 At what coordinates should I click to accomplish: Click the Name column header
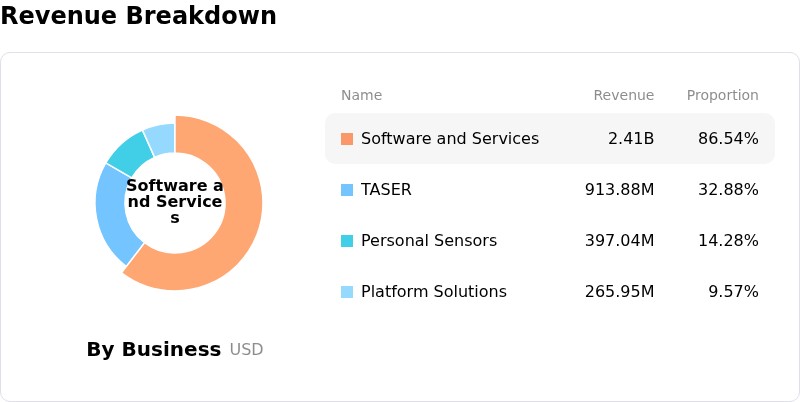click(361, 95)
